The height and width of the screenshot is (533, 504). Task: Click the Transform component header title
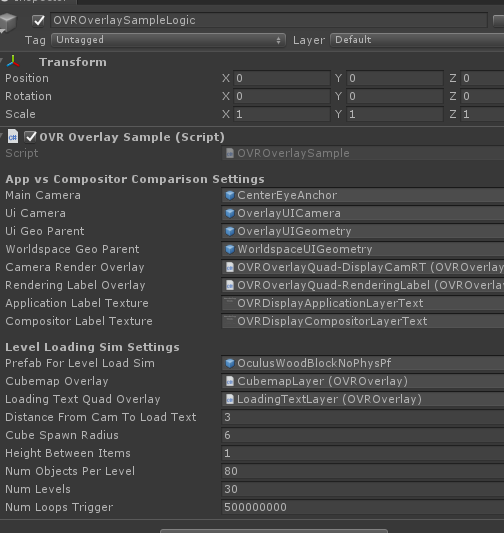pyautogui.click(x=73, y=62)
